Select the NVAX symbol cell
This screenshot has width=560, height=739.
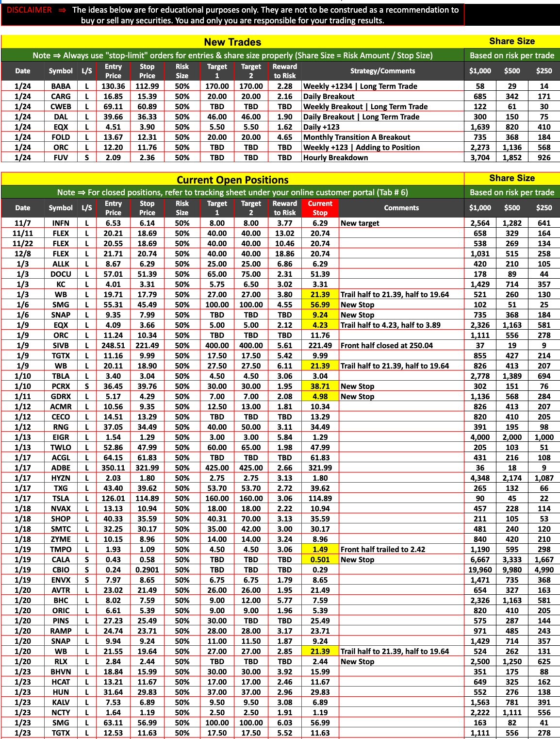[61, 508]
